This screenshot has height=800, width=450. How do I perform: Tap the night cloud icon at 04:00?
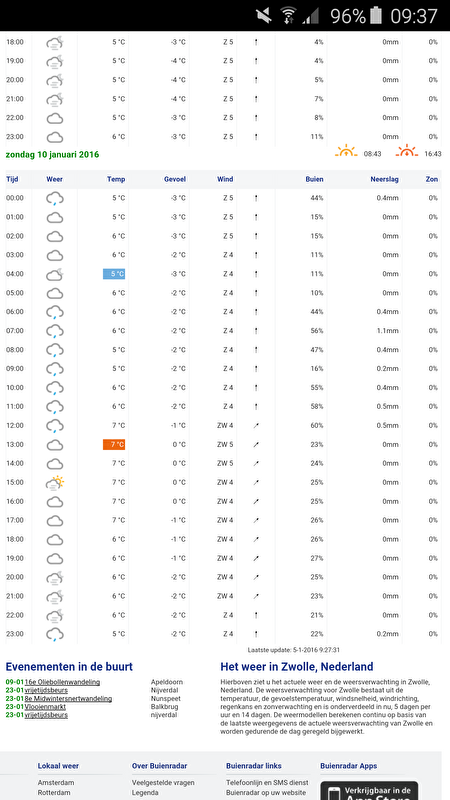point(55,274)
